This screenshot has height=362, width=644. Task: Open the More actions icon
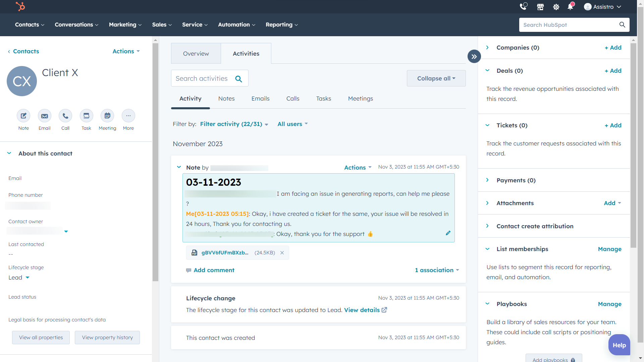[128, 116]
